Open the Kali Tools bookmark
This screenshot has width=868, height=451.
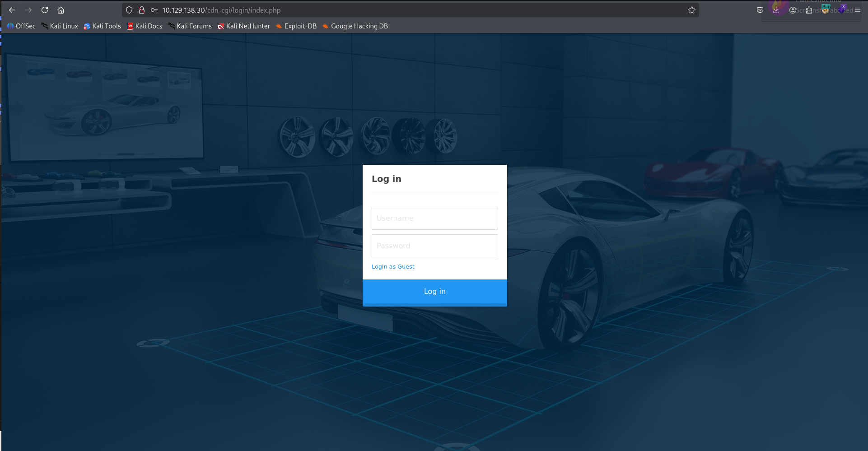click(102, 26)
